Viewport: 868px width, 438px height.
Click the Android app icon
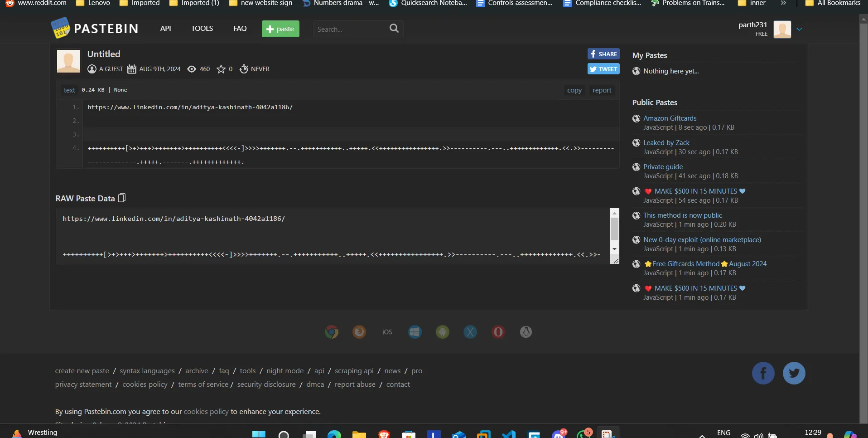(443, 332)
